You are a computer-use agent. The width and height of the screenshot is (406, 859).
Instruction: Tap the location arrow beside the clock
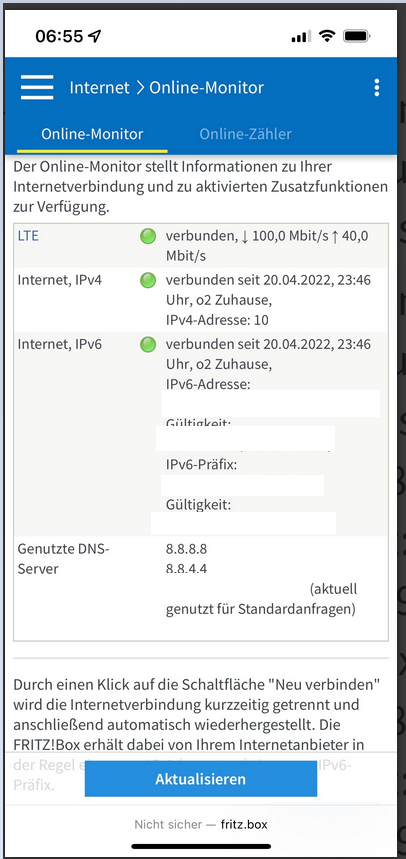point(95,37)
